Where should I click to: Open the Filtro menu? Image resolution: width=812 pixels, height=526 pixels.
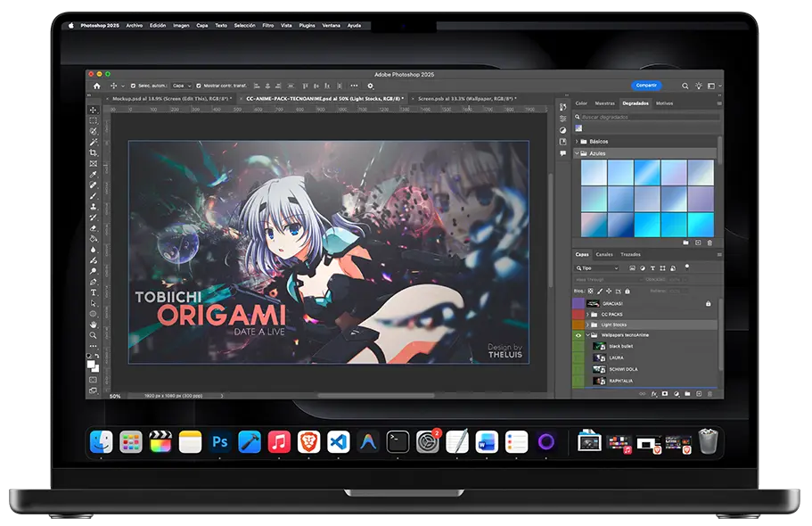tap(267, 25)
